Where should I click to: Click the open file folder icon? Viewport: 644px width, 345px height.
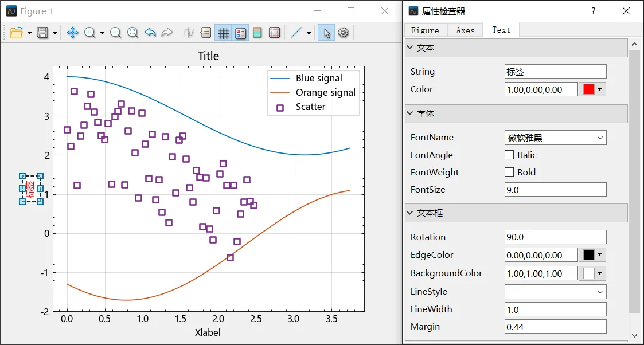pos(16,33)
